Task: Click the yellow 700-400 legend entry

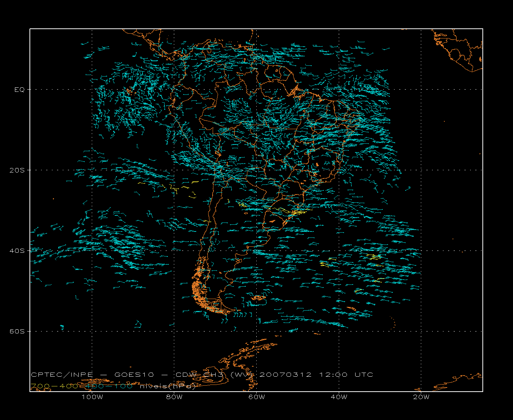Action: click(54, 386)
